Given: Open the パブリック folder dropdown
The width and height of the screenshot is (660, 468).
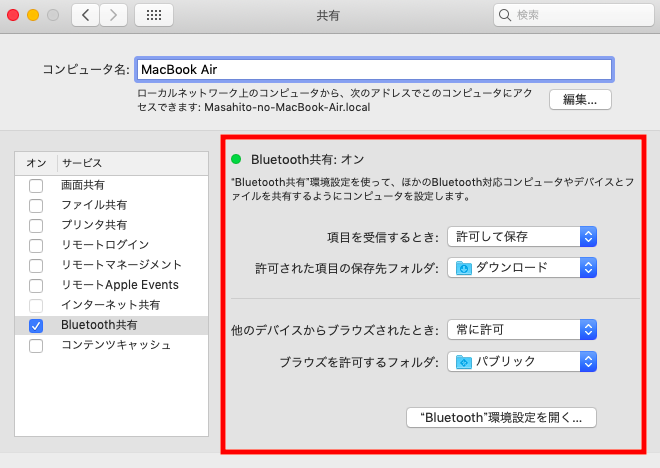Looking at the screenshot, I should (x=522, y=362).
